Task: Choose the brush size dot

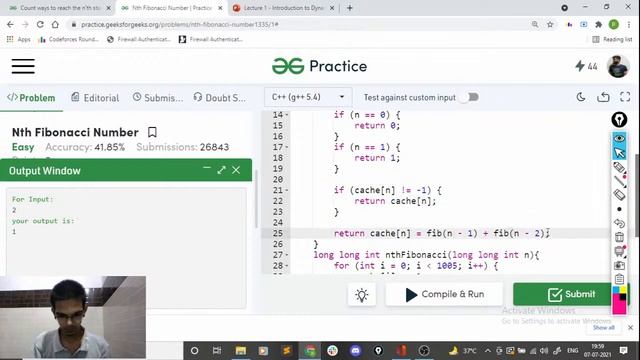Action: pyautogui.click(x=619, y=209)
